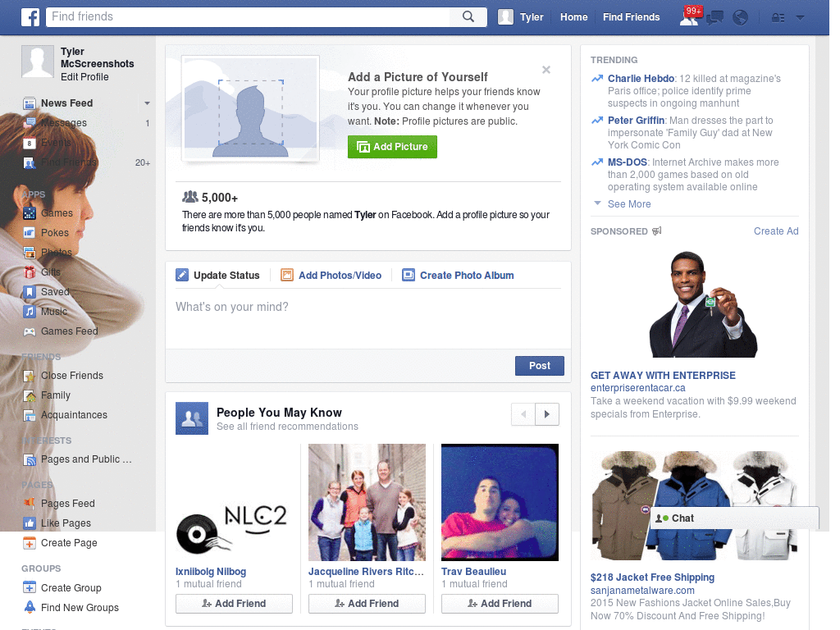Open enterpriserentacar.ca ad link
The image size is (840, 630).
tap(638, 388)
